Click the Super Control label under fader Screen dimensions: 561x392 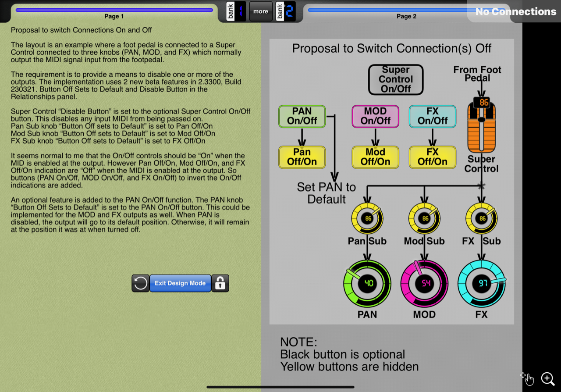(481, 164)
